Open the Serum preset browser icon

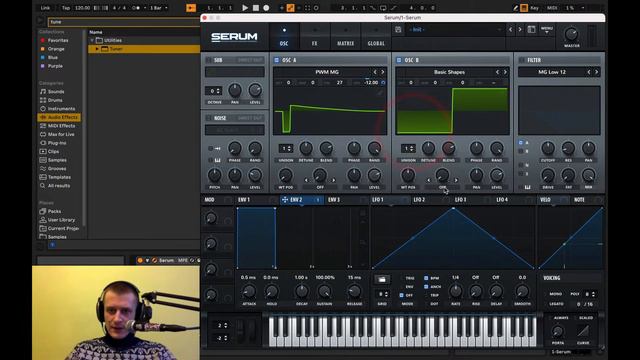[531, 29]
